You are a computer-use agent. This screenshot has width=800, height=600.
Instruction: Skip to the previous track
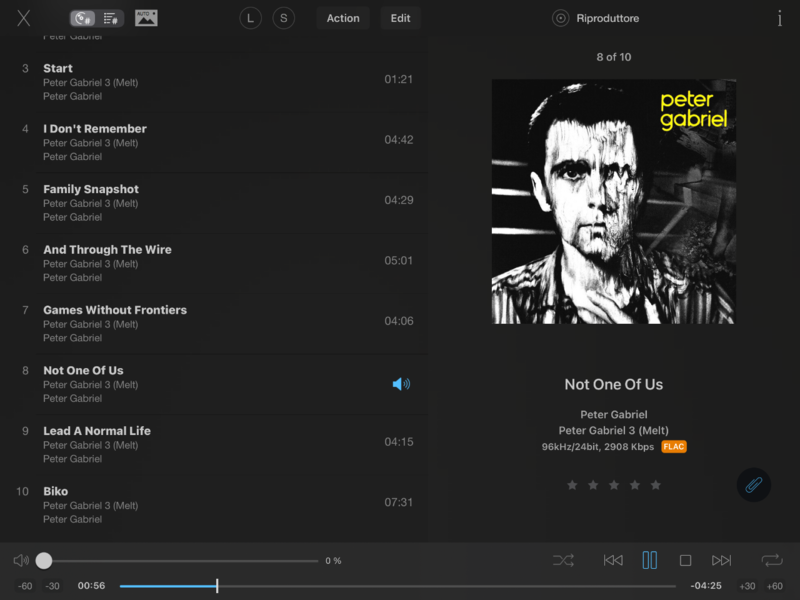(613, 561)
